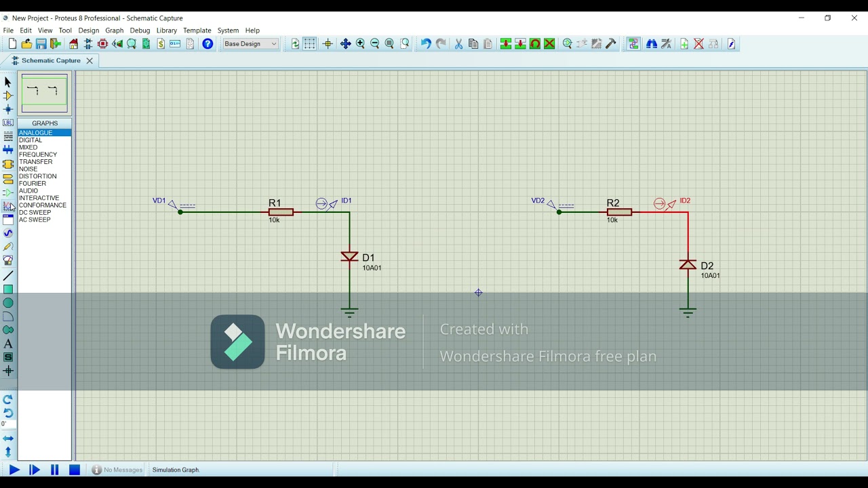868x488 pixels.
Task: Click the Zoom Out magnifier
Action: [375, 44]
